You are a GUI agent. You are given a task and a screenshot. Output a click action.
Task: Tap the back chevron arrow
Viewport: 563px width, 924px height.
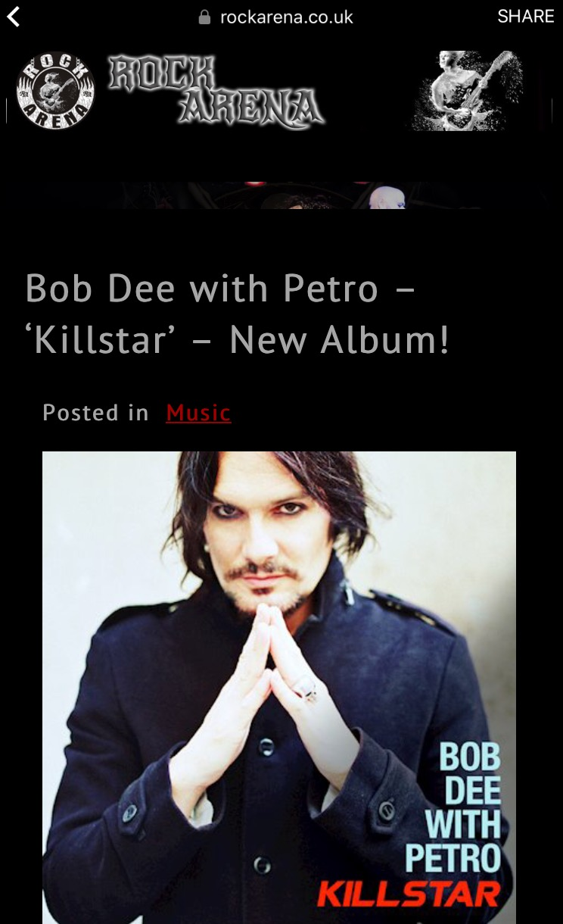pos(13,17)
